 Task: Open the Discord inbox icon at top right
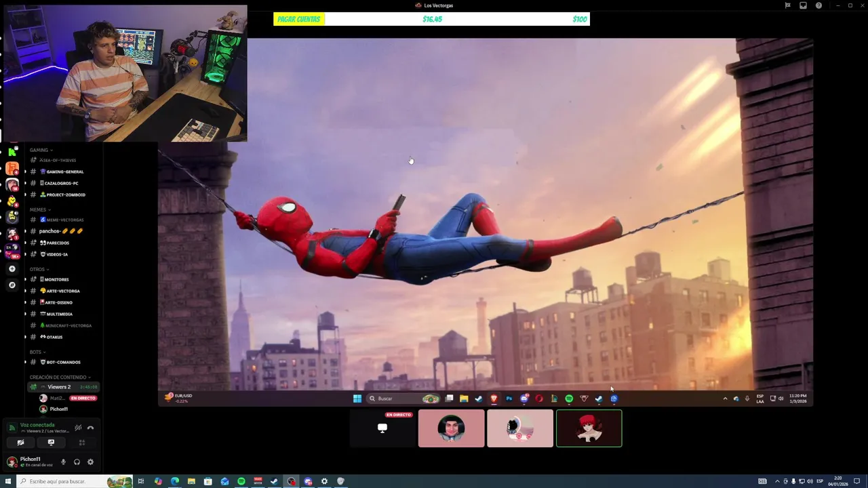[x=803, y=5]
